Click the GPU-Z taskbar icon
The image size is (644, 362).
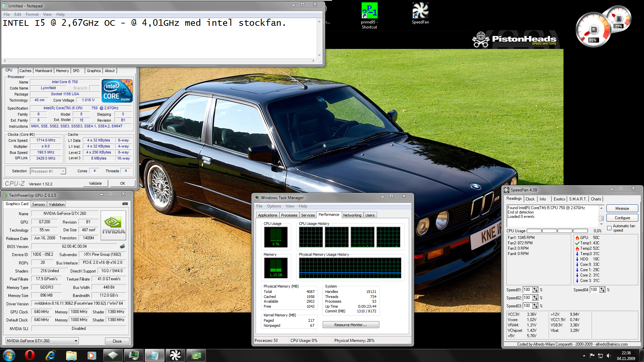[x=196, y=355]
